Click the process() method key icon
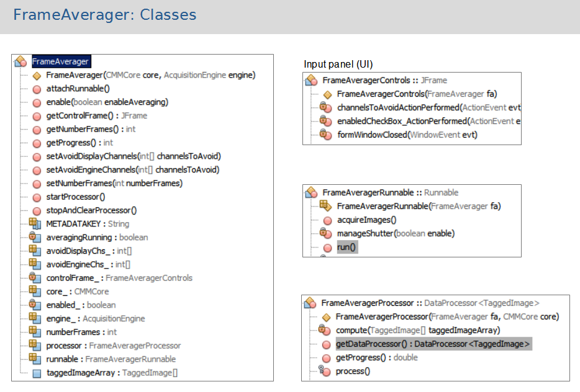Image resolution: width=580 pixels, height=392 pixels. pos(325,372)
